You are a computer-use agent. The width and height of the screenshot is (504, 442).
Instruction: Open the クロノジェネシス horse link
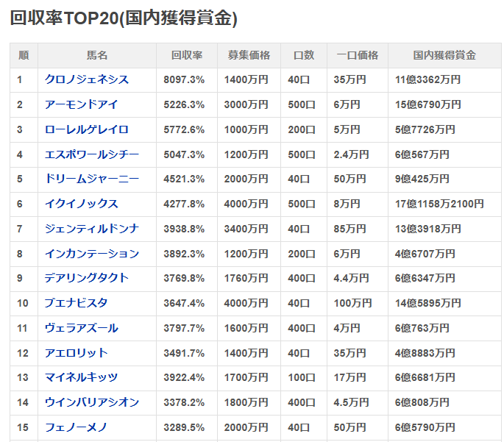tap(86, 79)
